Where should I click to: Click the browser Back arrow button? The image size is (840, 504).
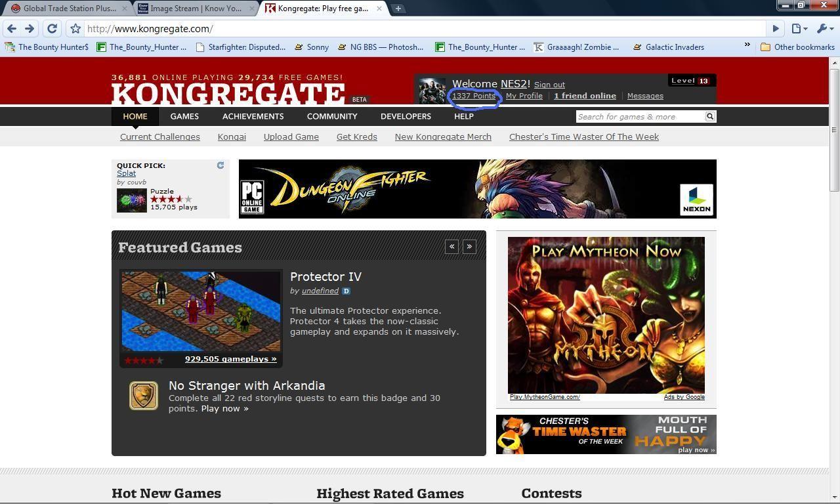[x=12, y=29]
